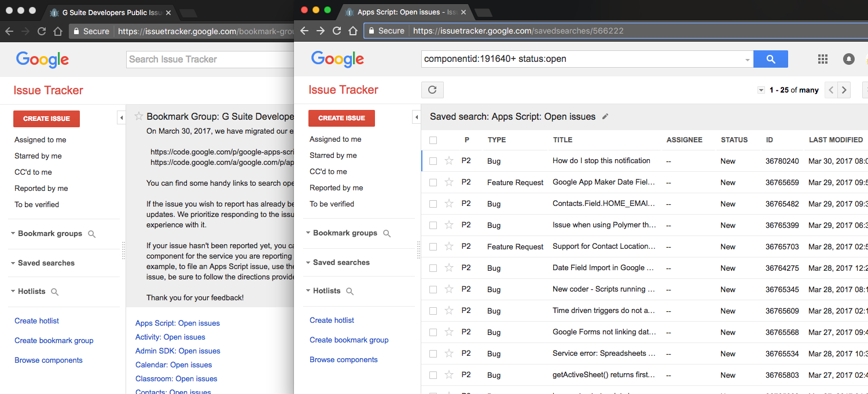Click home button in back browser window
Viewport: 868px width, 394px height.
tap(58, 31)
